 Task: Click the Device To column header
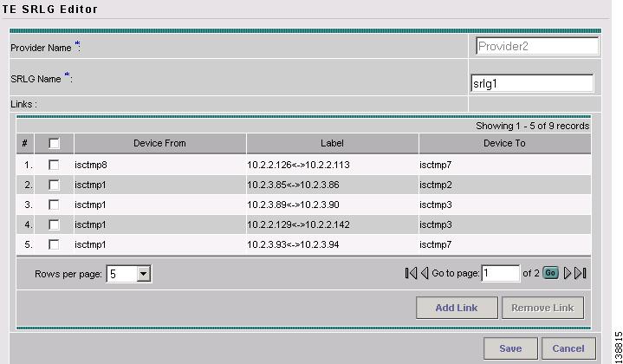coord(504,143)
